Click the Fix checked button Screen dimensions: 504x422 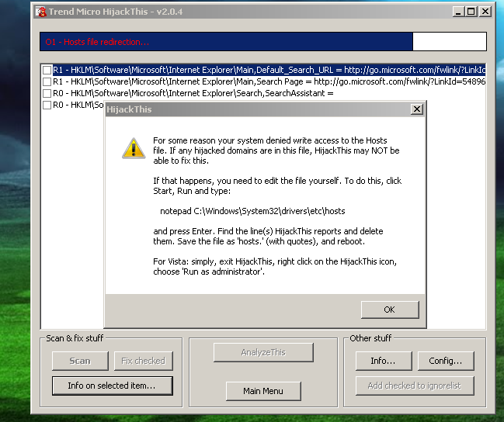144,361
